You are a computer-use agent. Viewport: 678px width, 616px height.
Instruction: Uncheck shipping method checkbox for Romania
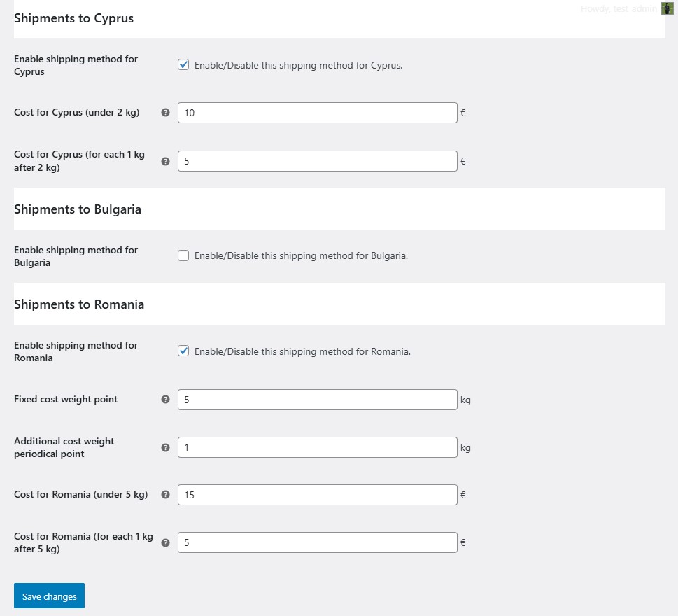pos(183,351)
